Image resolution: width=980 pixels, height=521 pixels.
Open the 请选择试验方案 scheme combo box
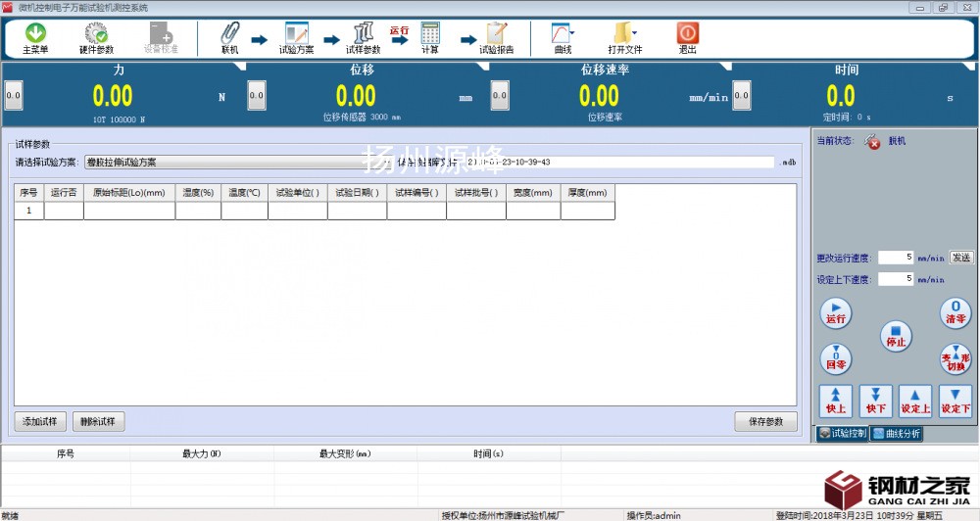[220, 163]
